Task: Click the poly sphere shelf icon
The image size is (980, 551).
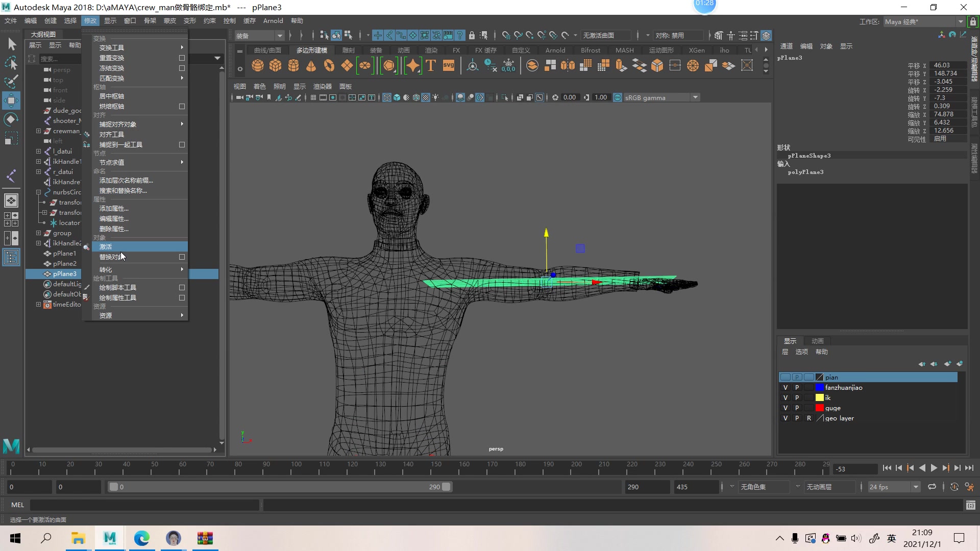Action: 258,65
